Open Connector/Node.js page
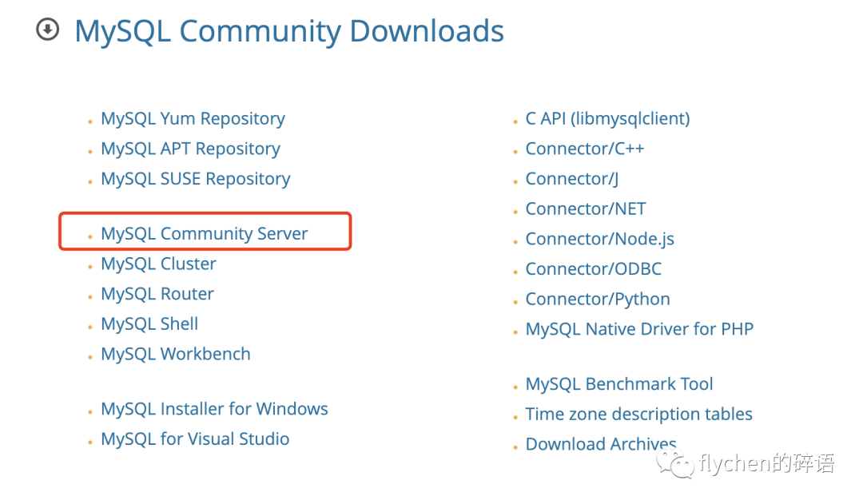 click(x=600, y=240)
